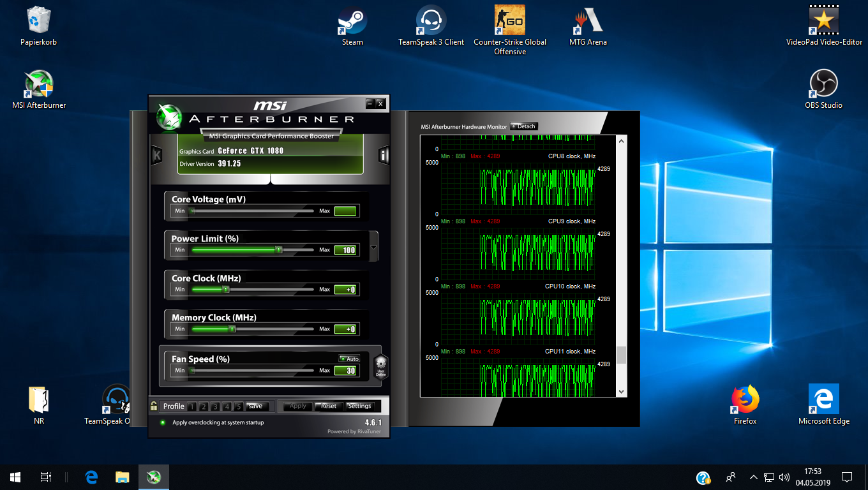Open the information "i" side button
This screenshot has height=490, width=868.
pyautogui.click(x=384, y=155)
